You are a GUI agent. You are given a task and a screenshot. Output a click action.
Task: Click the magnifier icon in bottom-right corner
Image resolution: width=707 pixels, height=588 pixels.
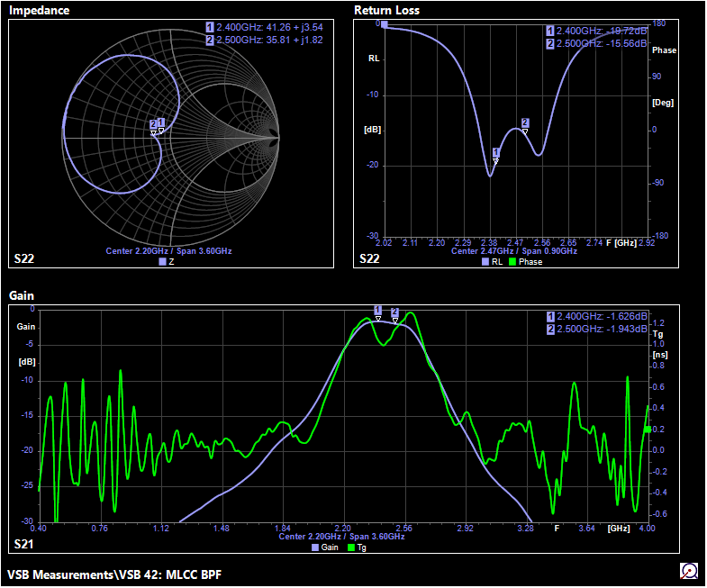[689, 571]
